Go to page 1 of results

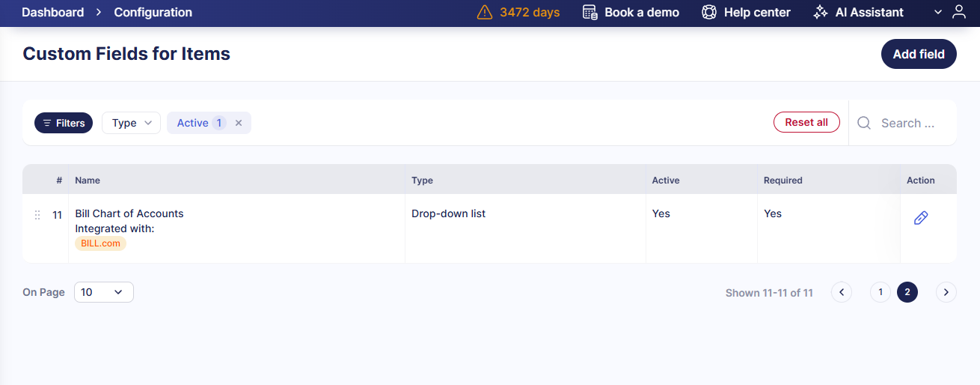pyautogui.click(x=881, y=292)
